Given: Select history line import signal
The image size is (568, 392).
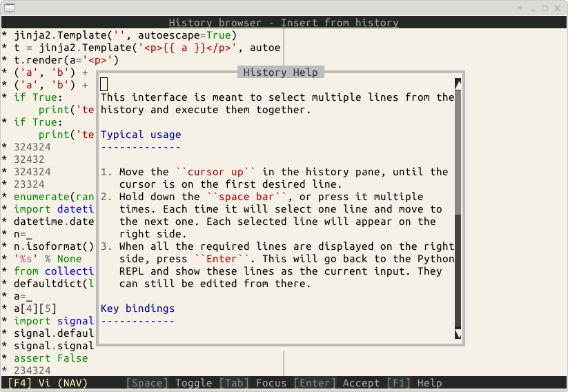Looking at the screenshot, I should [54, 321].
